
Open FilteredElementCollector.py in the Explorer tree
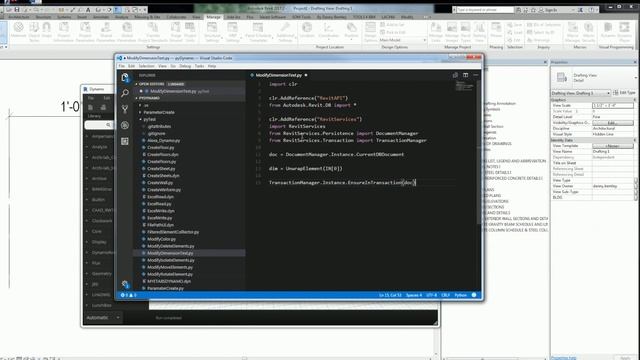pos(173,232)
